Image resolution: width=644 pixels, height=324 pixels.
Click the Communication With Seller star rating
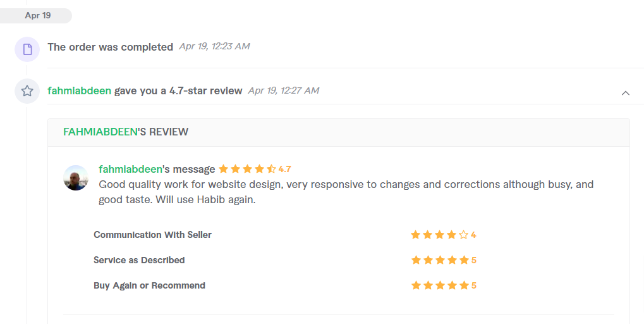point(439,235)
